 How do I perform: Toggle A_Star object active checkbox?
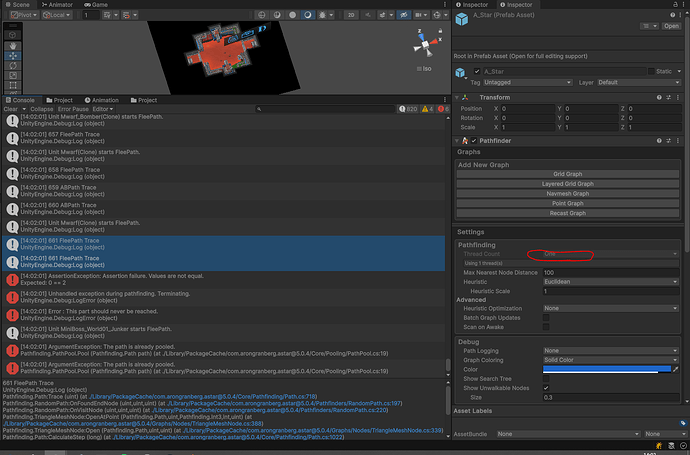(x=477, y=71)
